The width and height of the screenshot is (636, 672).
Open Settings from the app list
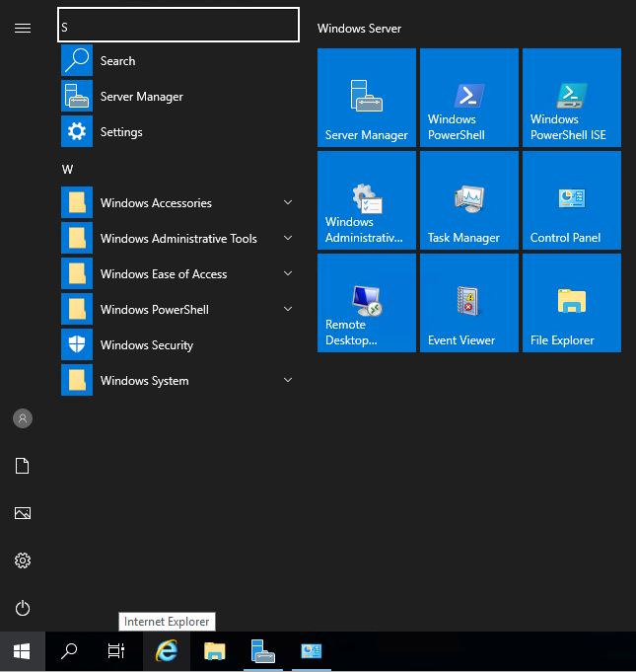point(178,132)
